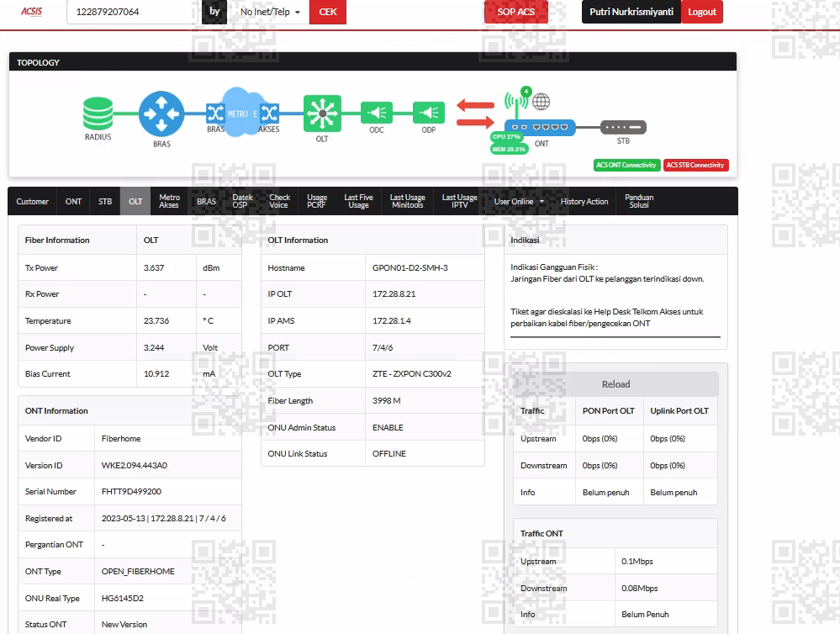Screen dimensions: 840x634
Task: Click the AKSES switch icon on Metro-E
Action: [x=269, y=113]
